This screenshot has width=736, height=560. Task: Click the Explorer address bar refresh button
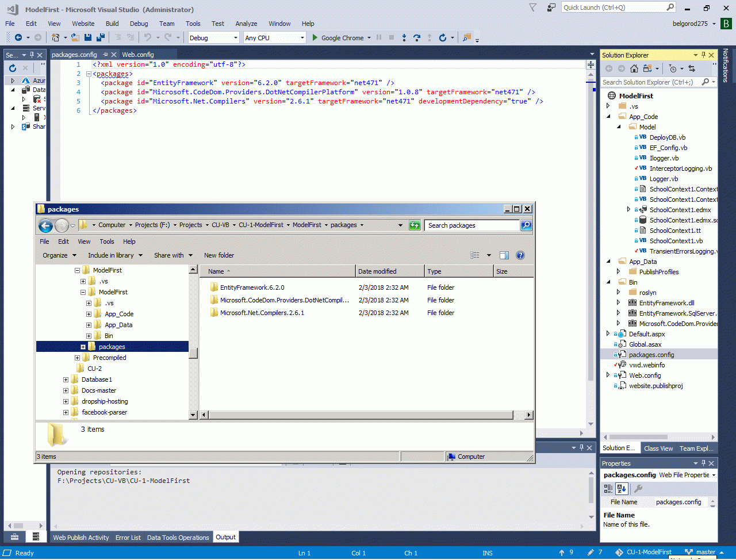tap(415, 225)
